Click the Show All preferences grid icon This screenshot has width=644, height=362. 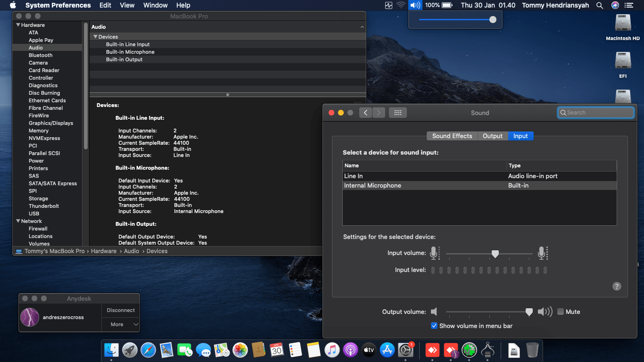pos(397,113)
